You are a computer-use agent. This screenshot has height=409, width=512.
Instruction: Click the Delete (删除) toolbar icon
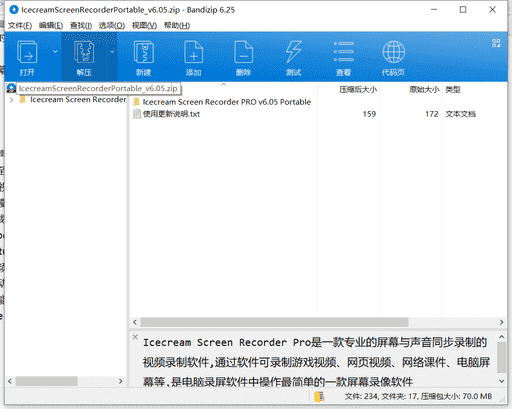[243, 52]
